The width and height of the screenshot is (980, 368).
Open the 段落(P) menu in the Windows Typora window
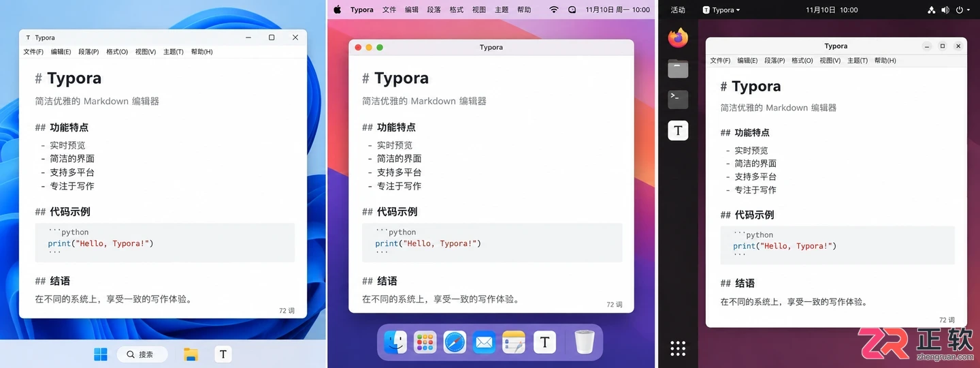pos(88,52)
